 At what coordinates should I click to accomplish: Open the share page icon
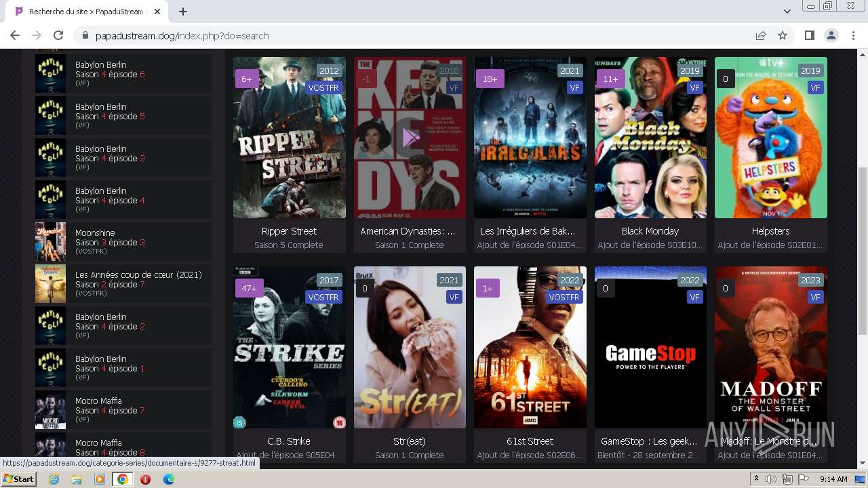pyautogui.click(x=761, y=35)
